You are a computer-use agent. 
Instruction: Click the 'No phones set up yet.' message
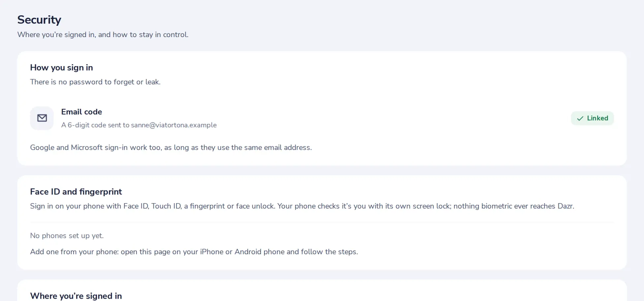[x=67, y=236]
